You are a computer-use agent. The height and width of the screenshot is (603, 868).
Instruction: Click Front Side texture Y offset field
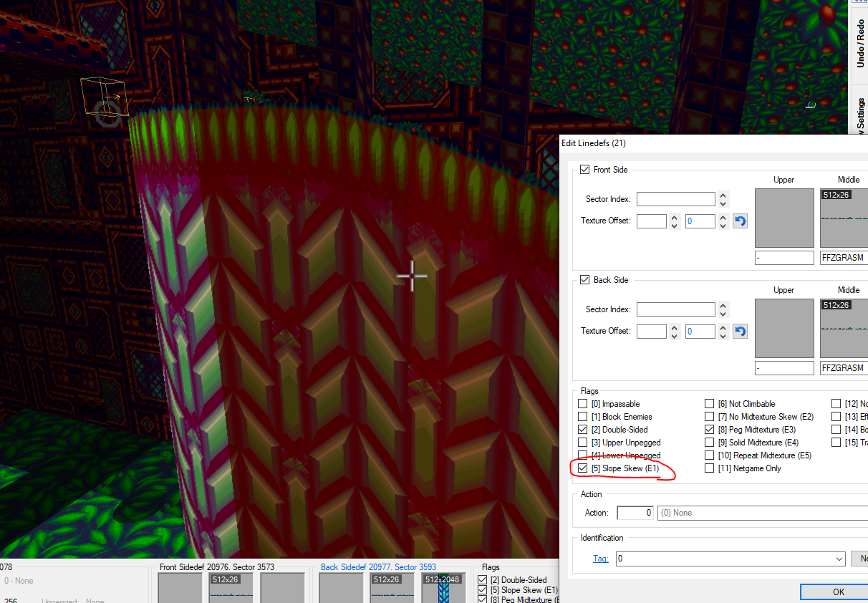[700, 221]
